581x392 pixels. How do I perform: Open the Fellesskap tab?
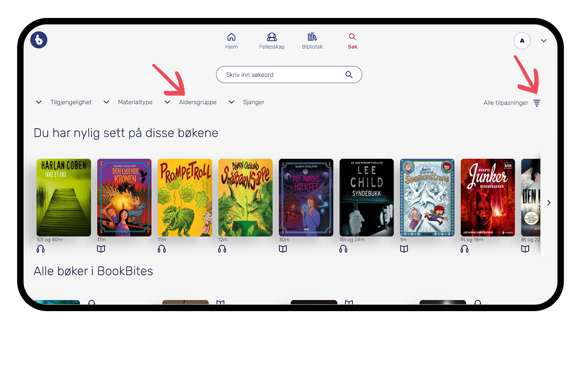272,41
